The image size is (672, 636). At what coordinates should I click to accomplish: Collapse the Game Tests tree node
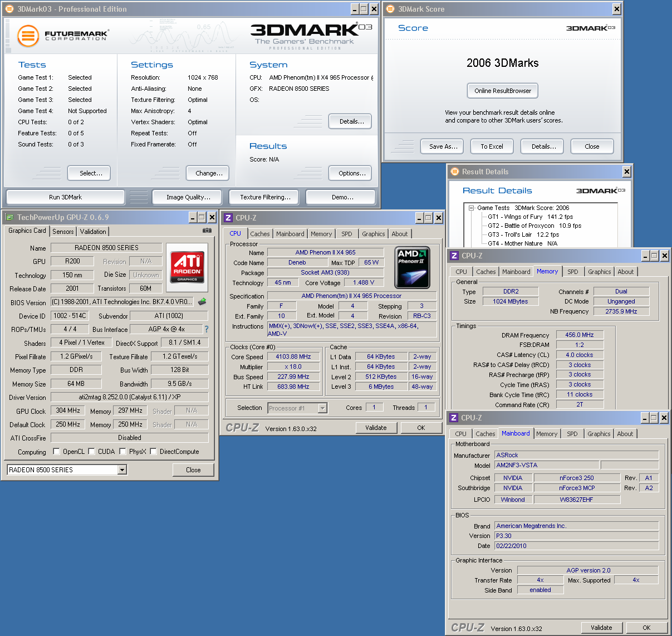(472, 208)
